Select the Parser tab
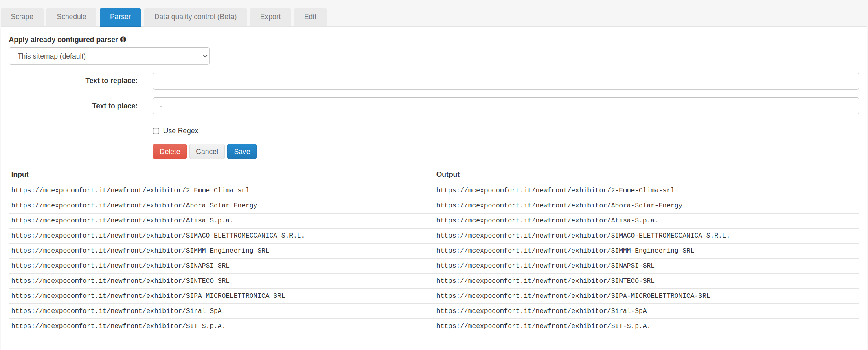The width and height of the screenshot is (868, 350). point(120,17)
